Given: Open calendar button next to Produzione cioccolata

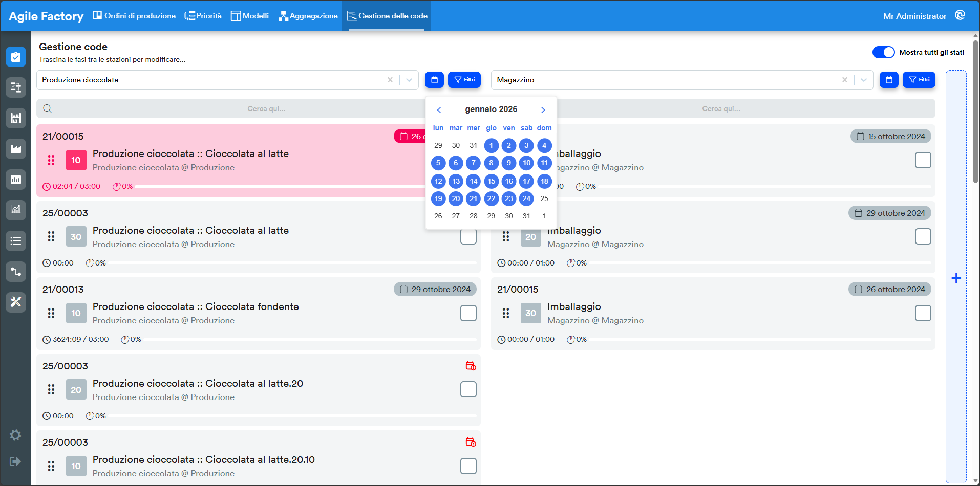Looking at the screenshot, I should 434,80.
